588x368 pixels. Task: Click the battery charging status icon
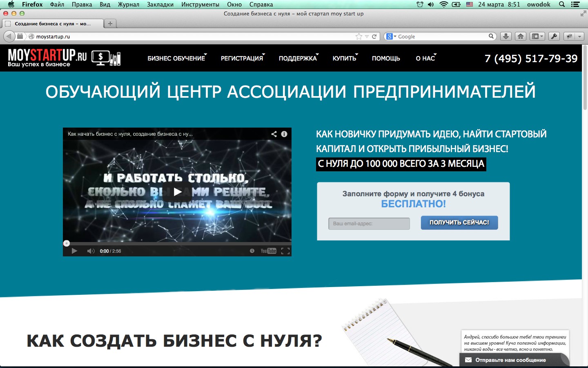(x=457, y=4)
